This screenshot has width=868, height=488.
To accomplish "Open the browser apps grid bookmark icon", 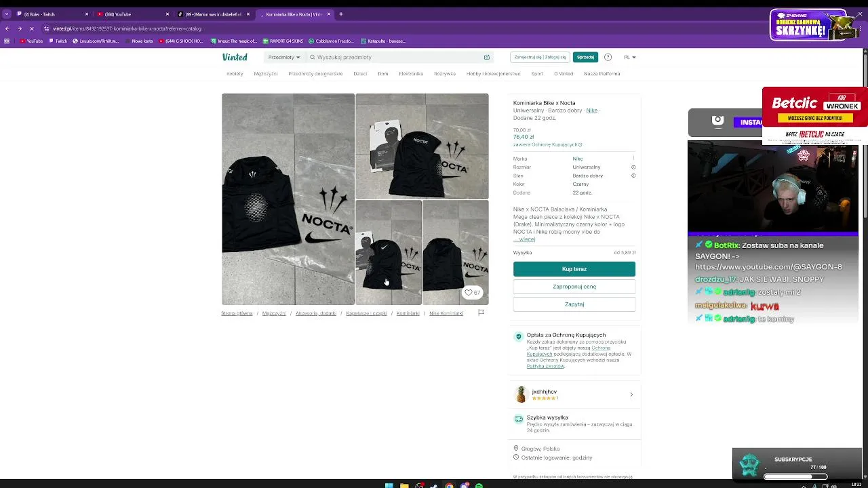I will [x=7, y=41].
